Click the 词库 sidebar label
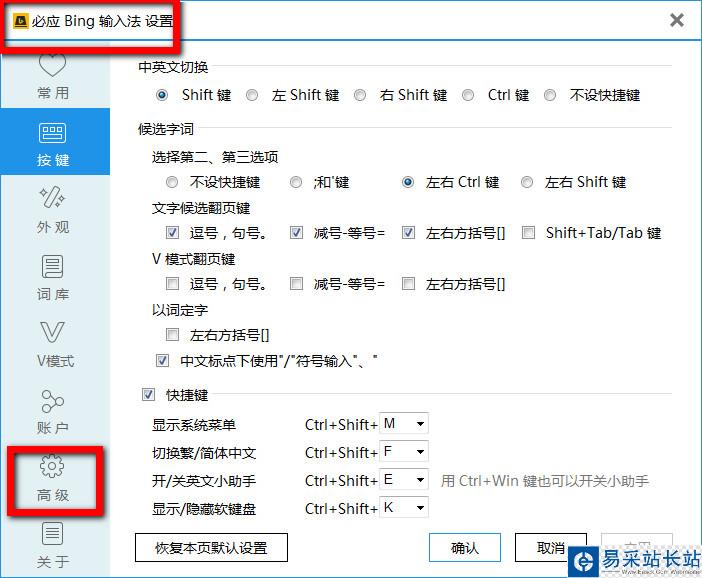702x578 pixels. (x=53, y=294)
